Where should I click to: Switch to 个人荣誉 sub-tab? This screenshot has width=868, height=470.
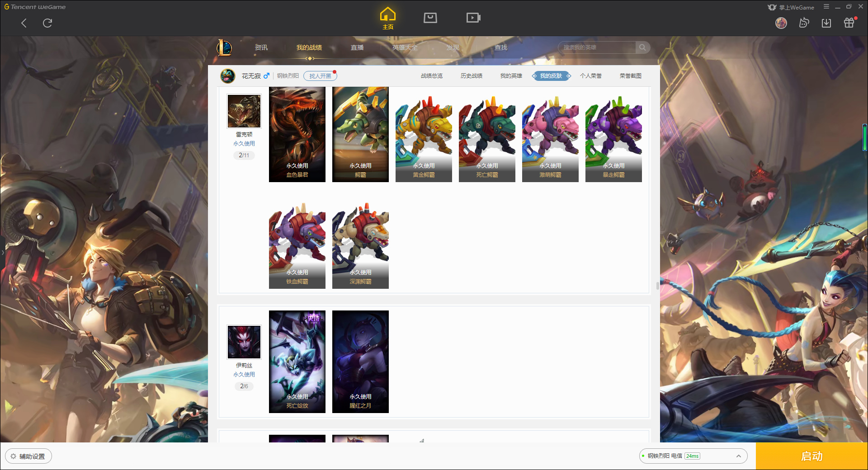[591, 76]
